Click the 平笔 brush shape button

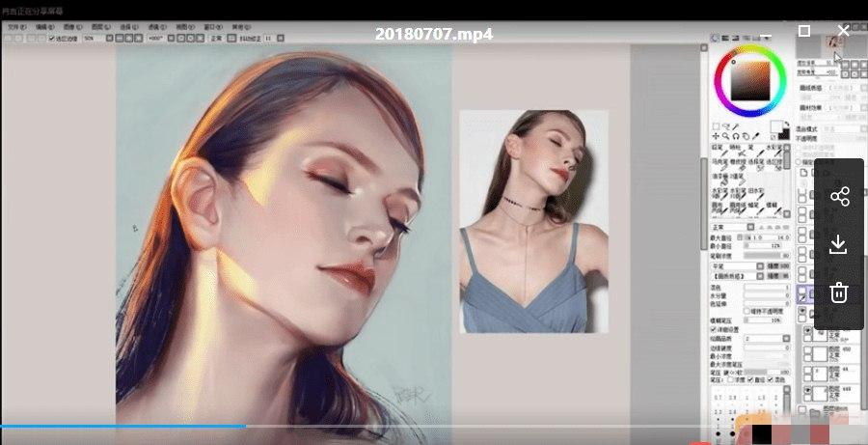point(731,265)
